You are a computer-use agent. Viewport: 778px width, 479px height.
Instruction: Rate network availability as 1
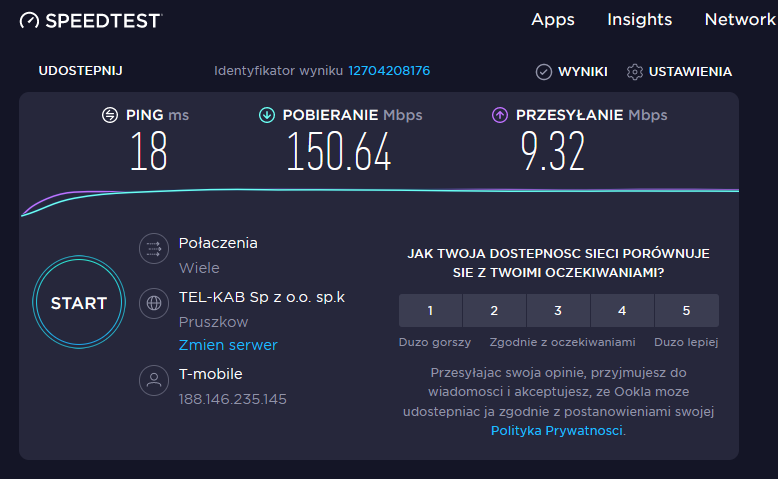point(430,310)
